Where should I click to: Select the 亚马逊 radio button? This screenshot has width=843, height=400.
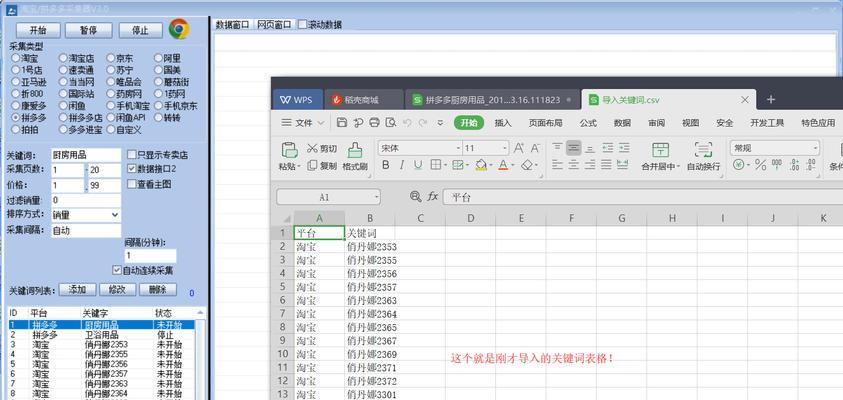[x=16, y=82]
